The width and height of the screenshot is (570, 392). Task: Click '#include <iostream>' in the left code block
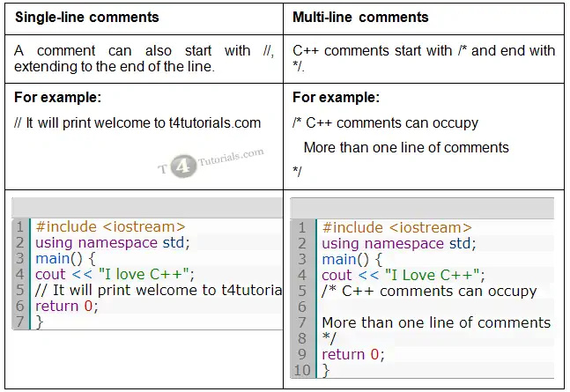110,226
